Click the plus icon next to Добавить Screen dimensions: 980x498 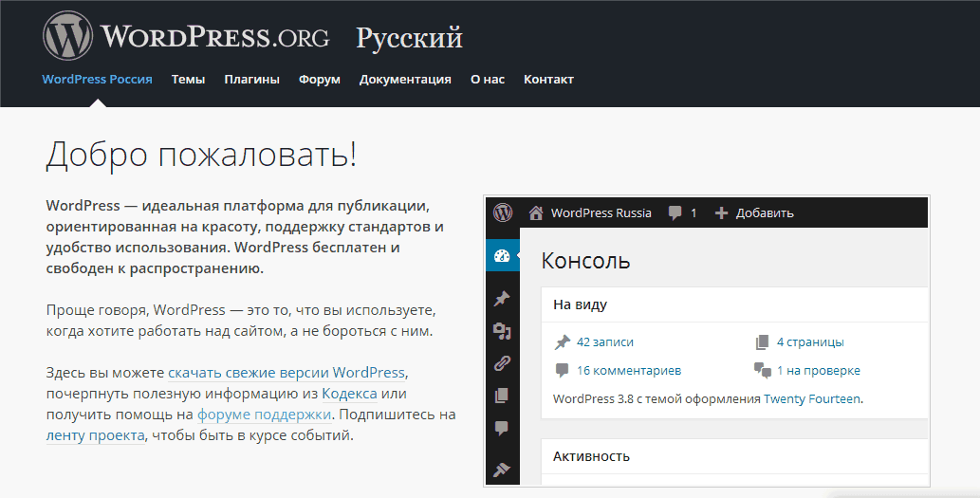(721, 213)
